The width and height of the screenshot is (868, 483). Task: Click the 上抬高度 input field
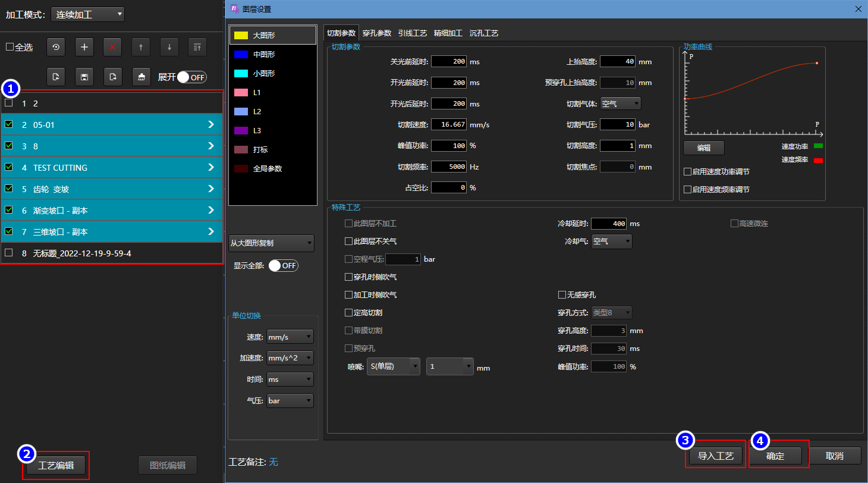coord(618,61)
